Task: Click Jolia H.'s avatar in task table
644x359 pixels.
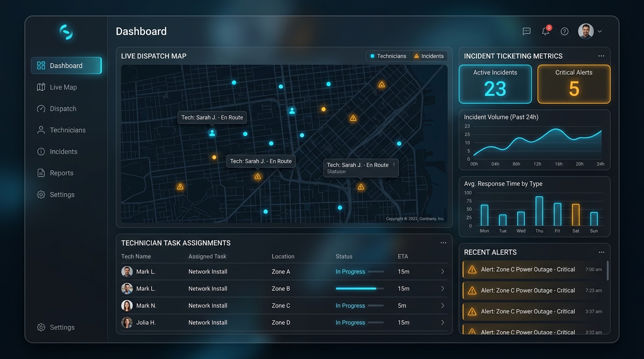Action: click(x=127, y=323)
